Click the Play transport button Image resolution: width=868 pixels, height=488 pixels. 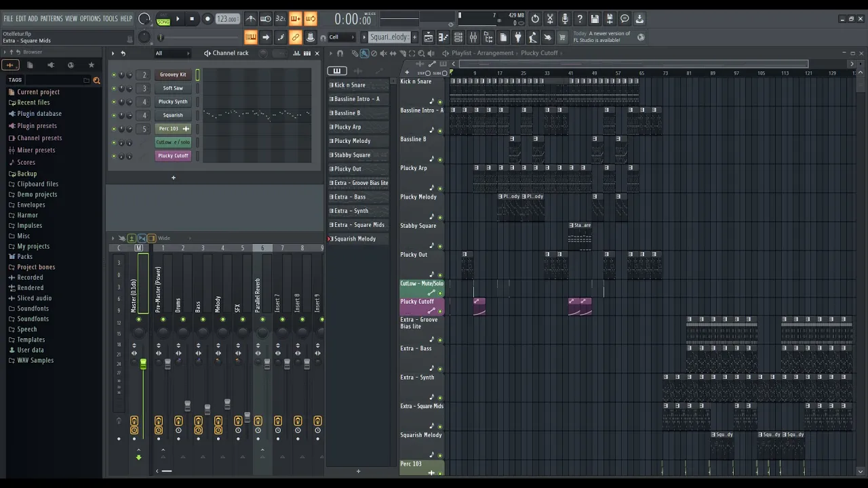(178, 19)
